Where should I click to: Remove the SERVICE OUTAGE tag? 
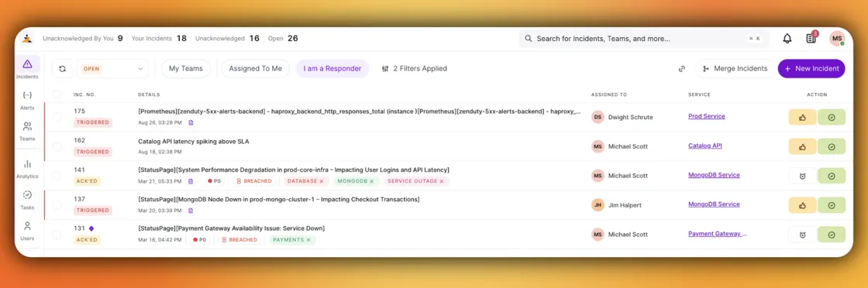tap(442, 181)
